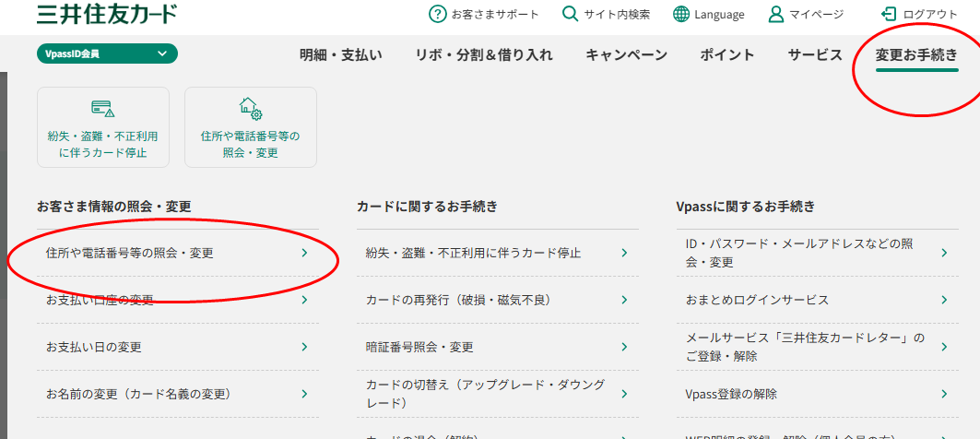The image size is (980, 439).
Task: Select ID・パスワード・メールアドレスなどの照会・変更
Action: pyautogui.click(x=818, y=253)
